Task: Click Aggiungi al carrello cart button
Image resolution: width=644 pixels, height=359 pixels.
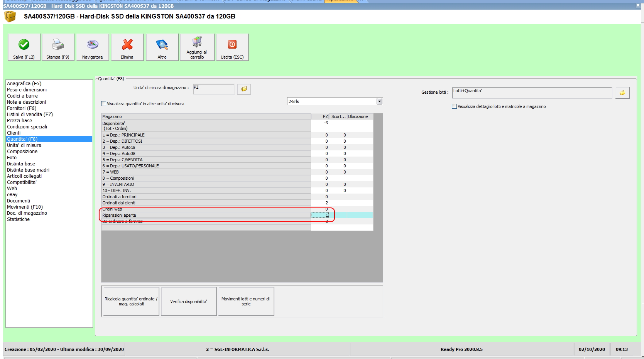Action: [x=197, y=47]
